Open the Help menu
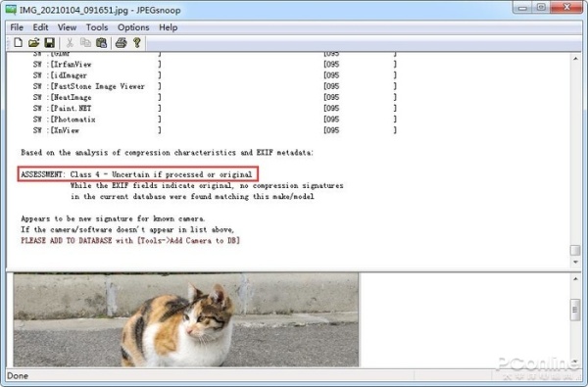 pos(168,27)
